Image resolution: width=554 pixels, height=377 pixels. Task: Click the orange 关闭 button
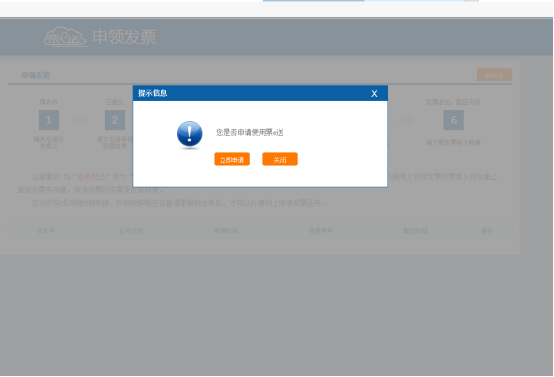[279, 159]
